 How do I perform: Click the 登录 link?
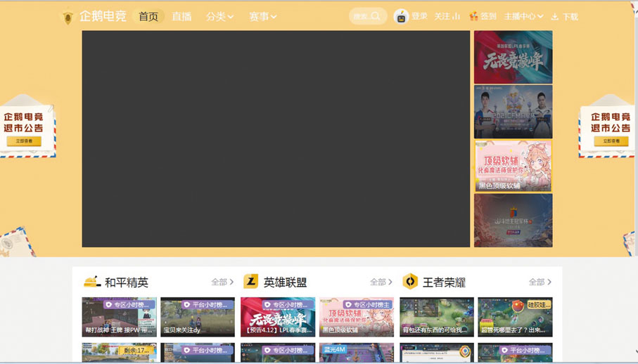click(x=419, y=16)
